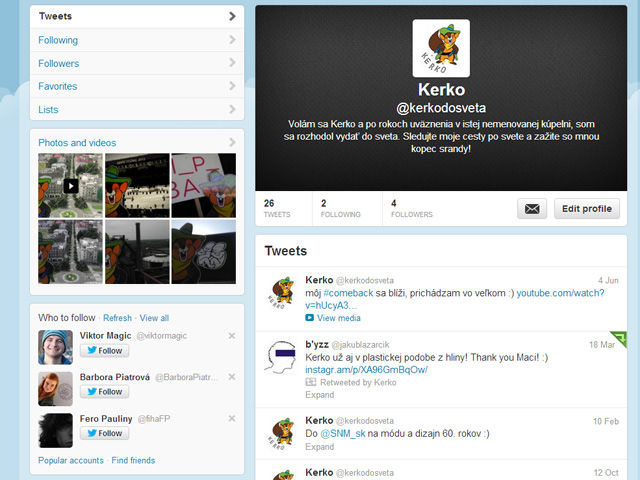
Task: Click the green retweet corner marker on the b'yzz tweet
Action: click(620, 338)
